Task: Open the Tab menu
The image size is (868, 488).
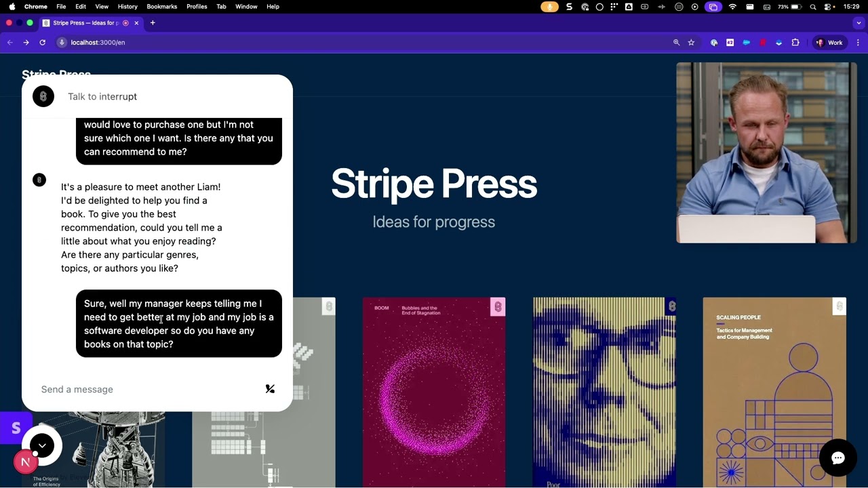Action: click(x=221, y=6)
